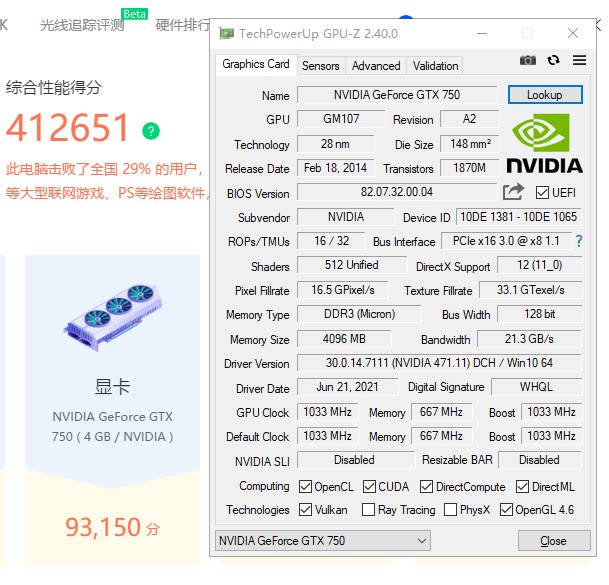
Task: Click the Resizable BAR value Disabled
Action: point(539,460)
